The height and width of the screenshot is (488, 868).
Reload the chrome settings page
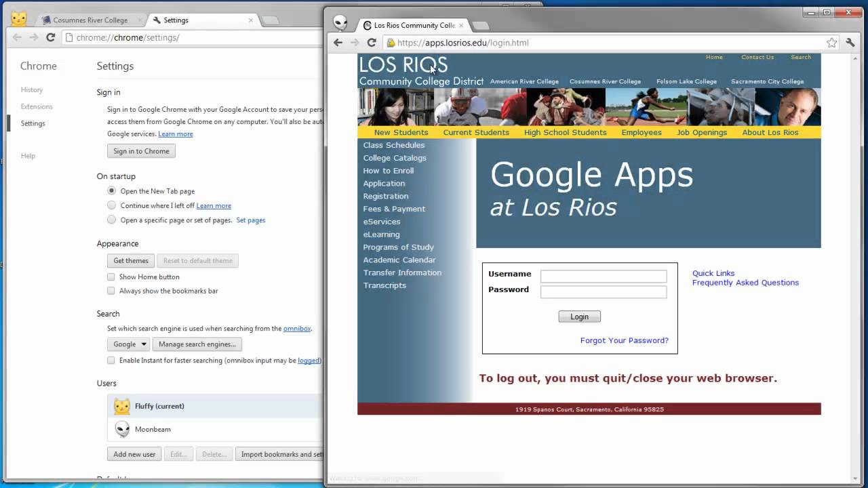pos(50,37)
